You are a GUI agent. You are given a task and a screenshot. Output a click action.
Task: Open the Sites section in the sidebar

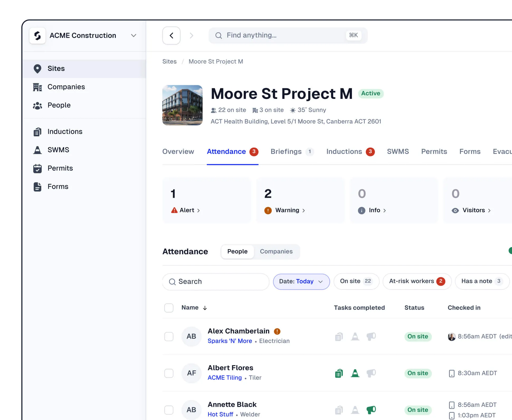[x=56, y=69]
